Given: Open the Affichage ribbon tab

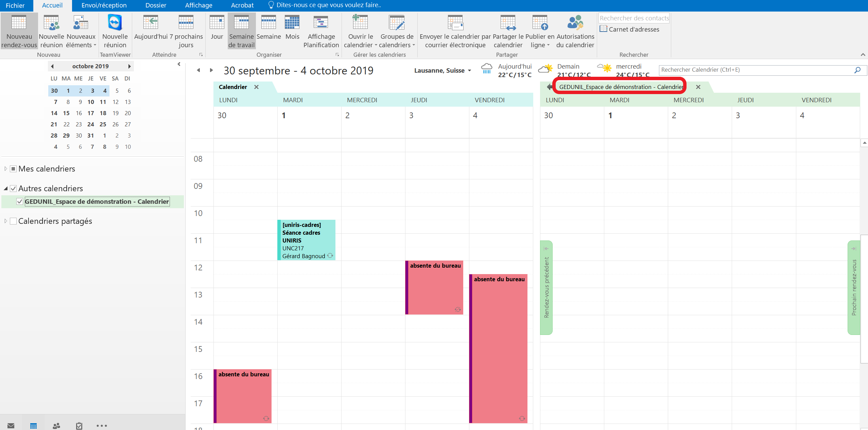Looking at the screenshot, I should (x=198, y=5).
